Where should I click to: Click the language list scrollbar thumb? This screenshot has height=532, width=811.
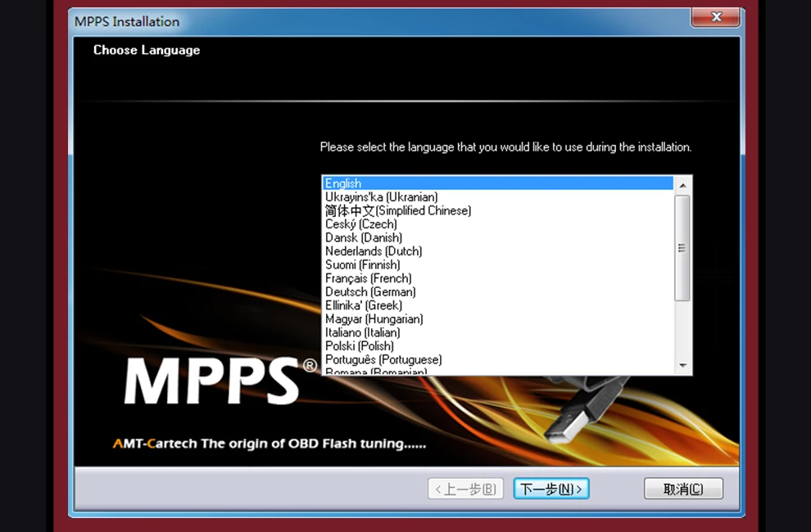[682, 248]
